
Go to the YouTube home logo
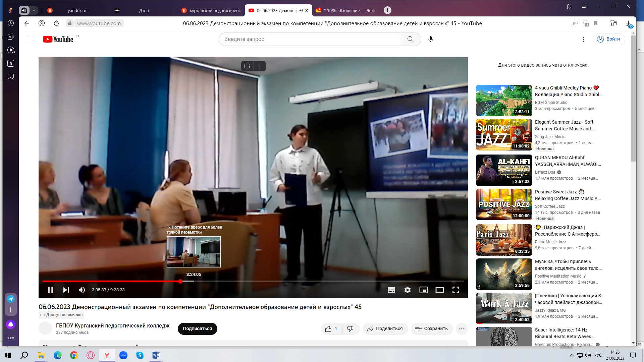(58, 39)
